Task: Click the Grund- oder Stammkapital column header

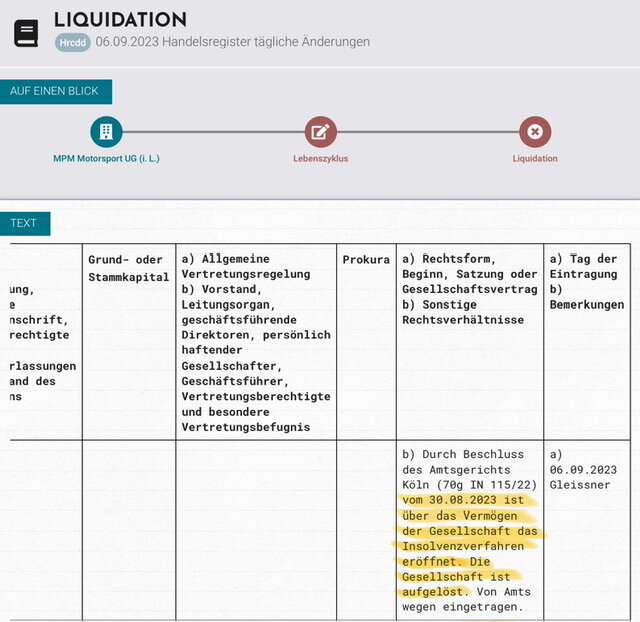Action: [x=129, y=268]
